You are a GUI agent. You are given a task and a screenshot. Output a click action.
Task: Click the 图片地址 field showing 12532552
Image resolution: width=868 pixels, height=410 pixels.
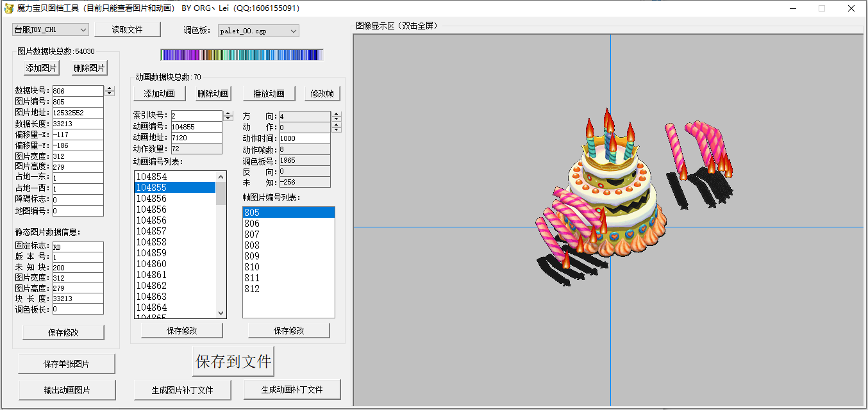78,113
